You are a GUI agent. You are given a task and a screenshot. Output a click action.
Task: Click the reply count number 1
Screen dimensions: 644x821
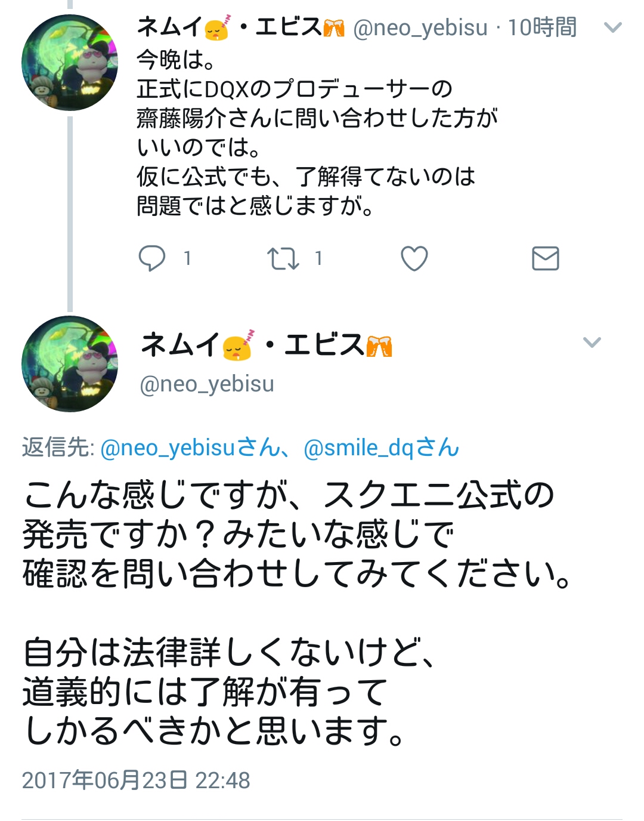(x=187, y=258)
